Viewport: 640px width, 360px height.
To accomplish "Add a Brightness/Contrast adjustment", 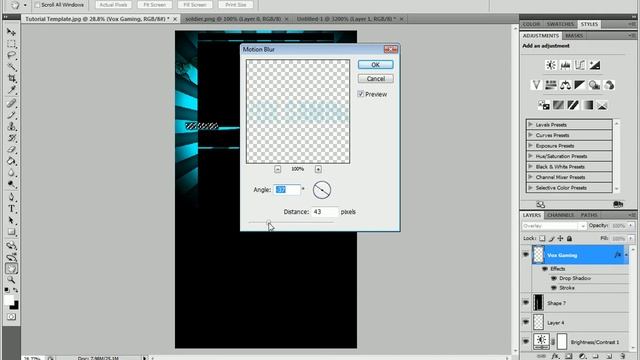I will (x=551, y=65).
